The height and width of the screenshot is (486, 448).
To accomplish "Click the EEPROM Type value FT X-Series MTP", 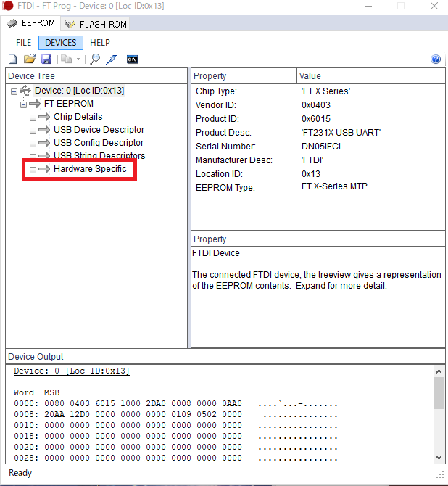I will click(334, 186).
